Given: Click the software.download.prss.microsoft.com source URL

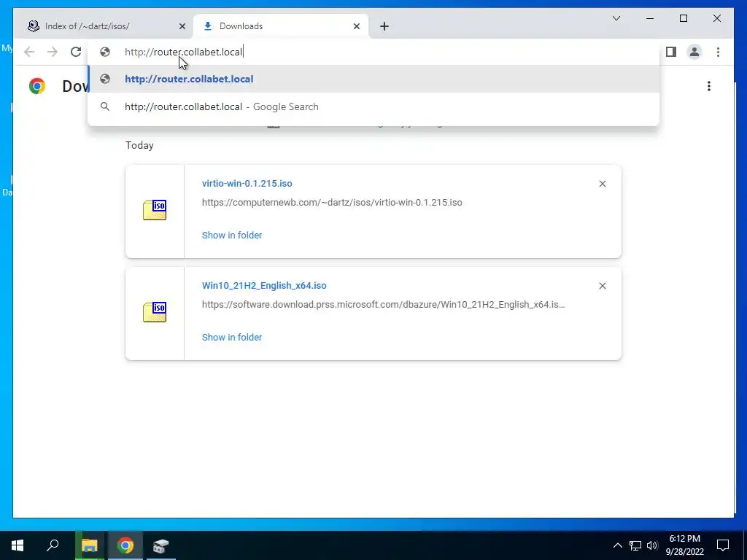Looking at the screenshot, I should (384, 304).
